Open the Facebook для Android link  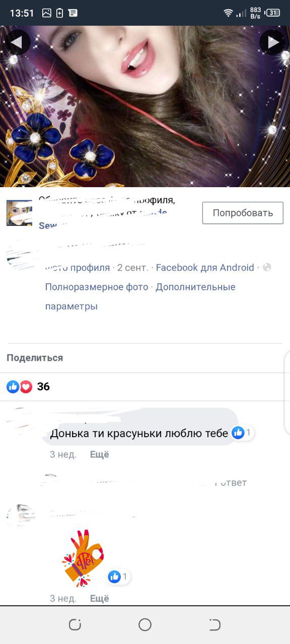[205, 268]
